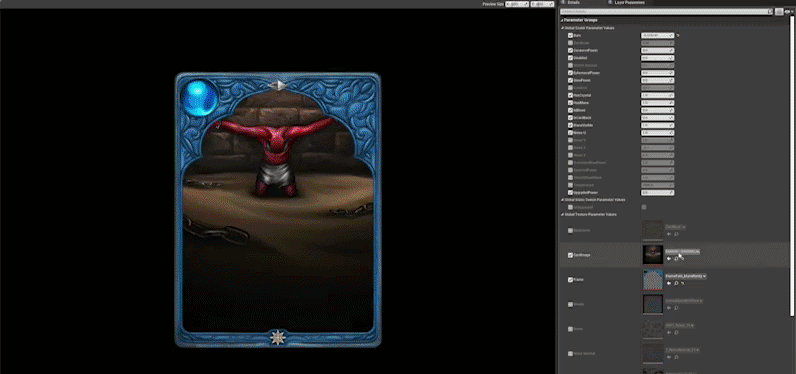Click the Burn value field
The image size is (796, 374).
(x=657, y=36)
